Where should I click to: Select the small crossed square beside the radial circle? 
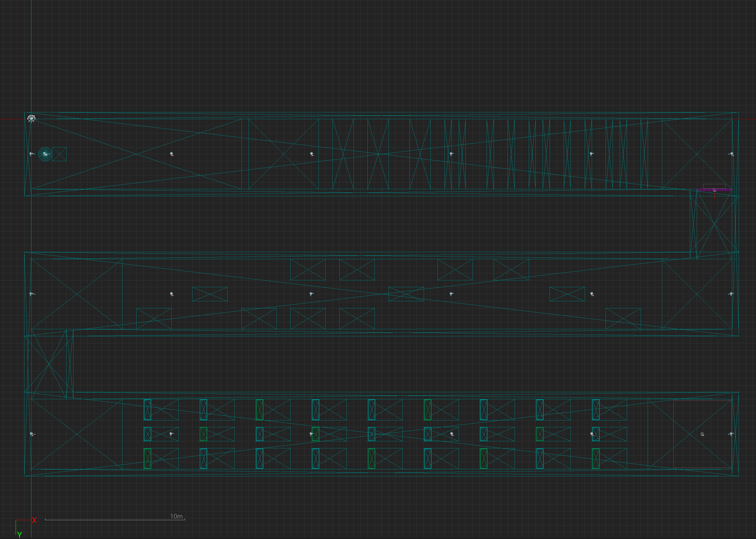pos(59,154)
